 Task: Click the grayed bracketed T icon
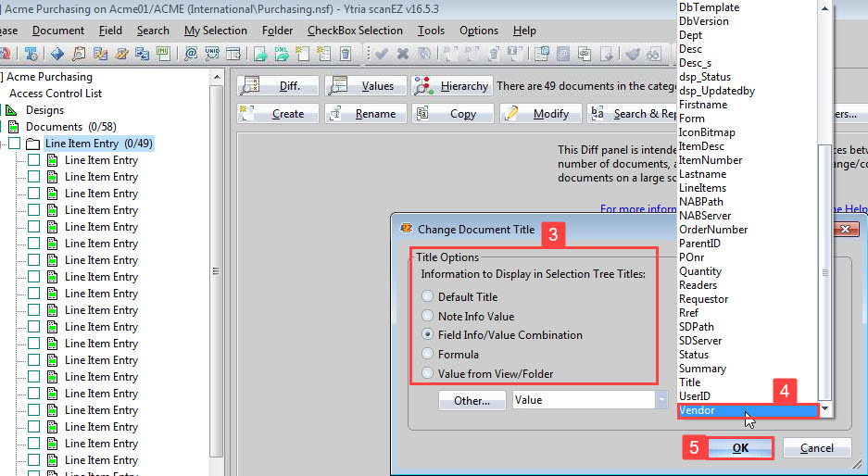coord(515,53)
